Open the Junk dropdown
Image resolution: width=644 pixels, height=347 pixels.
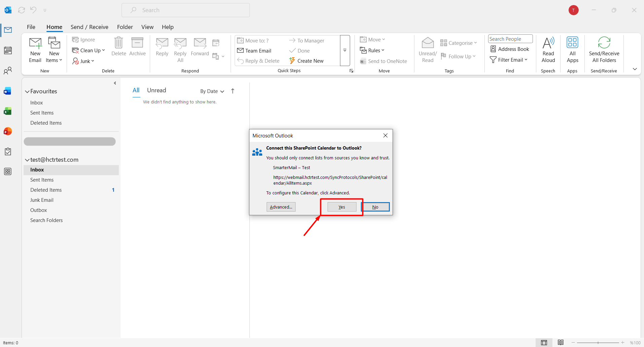[x=83, y=61]
